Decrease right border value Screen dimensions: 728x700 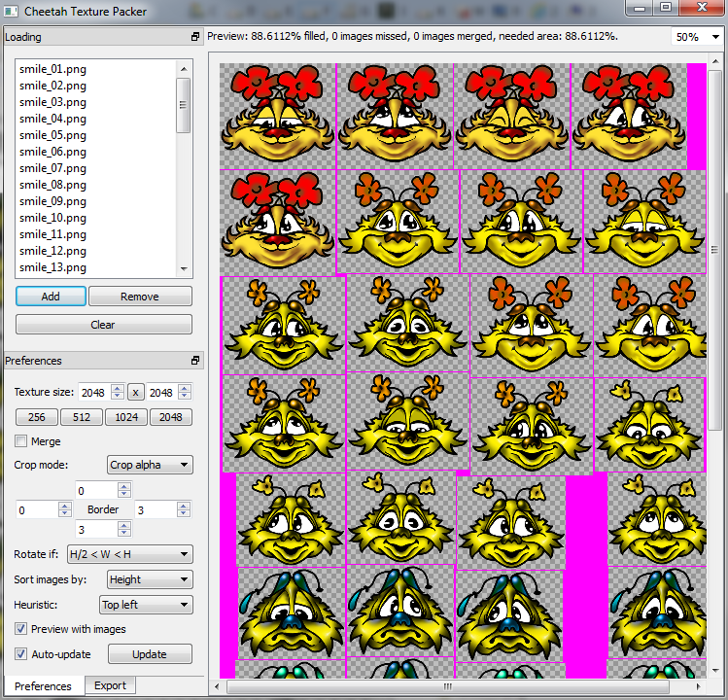184,513
